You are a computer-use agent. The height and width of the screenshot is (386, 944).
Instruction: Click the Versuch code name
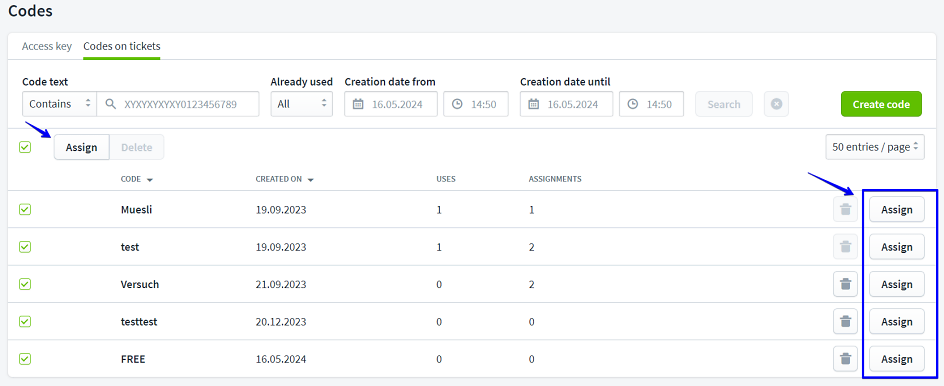click(140, 284)
